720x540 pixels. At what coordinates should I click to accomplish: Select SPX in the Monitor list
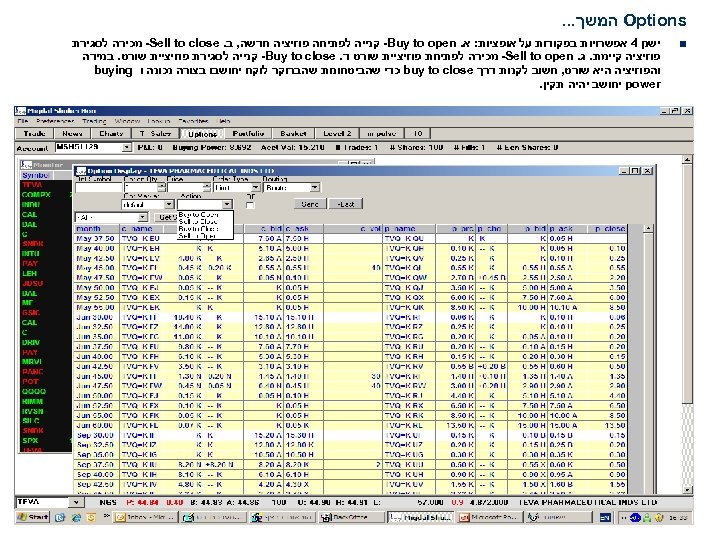[30, 441]
